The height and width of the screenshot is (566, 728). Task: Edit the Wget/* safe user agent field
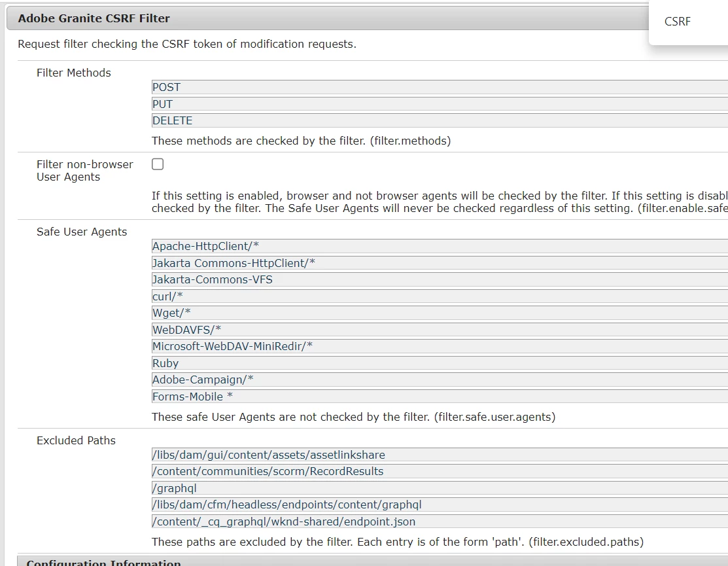coord(440,313)
